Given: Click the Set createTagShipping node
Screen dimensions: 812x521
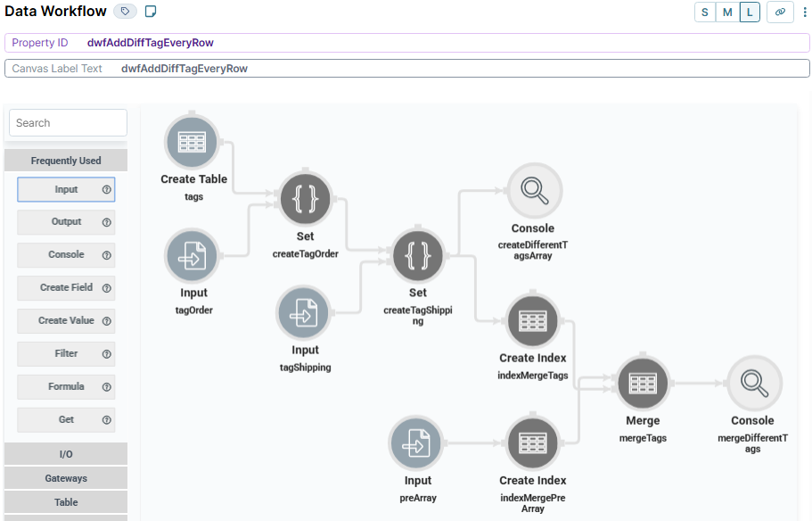Looking at the screenshot, I should pyautogui.click(x=417, y=254).
